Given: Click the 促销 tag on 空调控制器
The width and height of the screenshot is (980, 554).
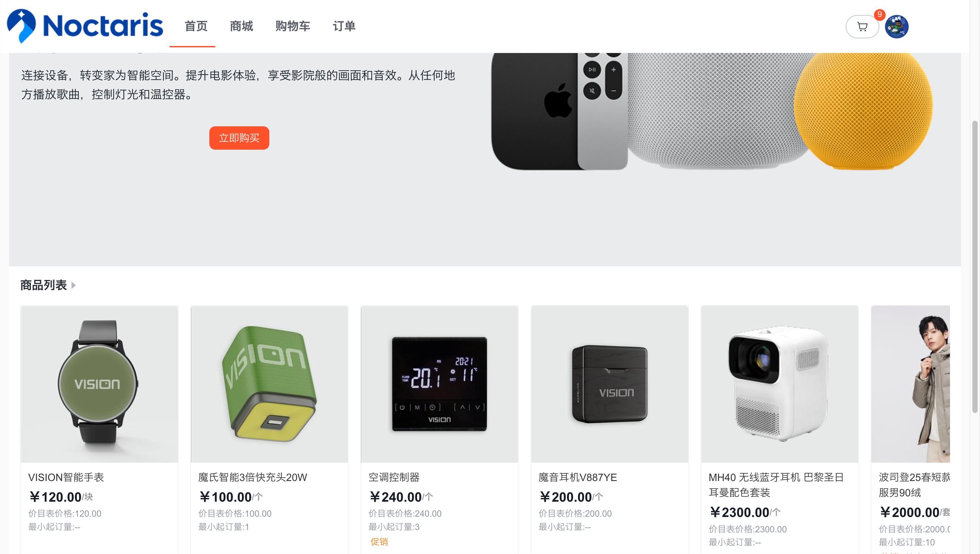Looking at the screenshot, I should coord(379,541).
